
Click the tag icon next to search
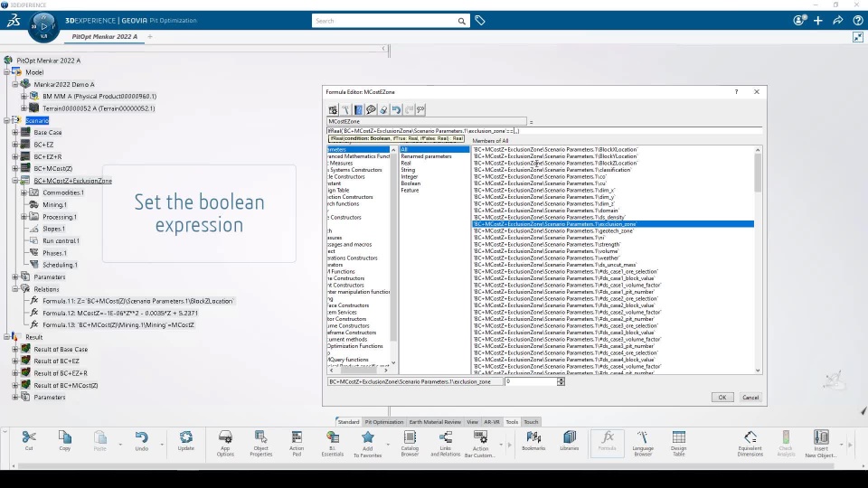click(480, 21)
